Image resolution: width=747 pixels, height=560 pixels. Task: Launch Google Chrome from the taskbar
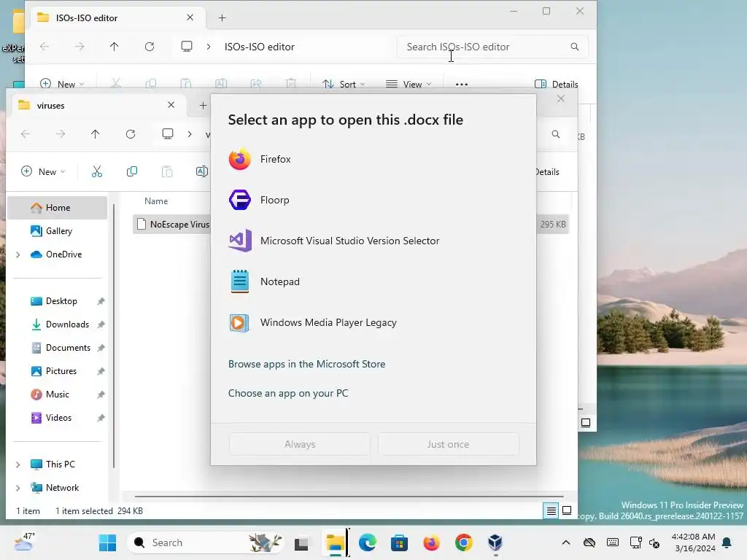pos(463,542)
